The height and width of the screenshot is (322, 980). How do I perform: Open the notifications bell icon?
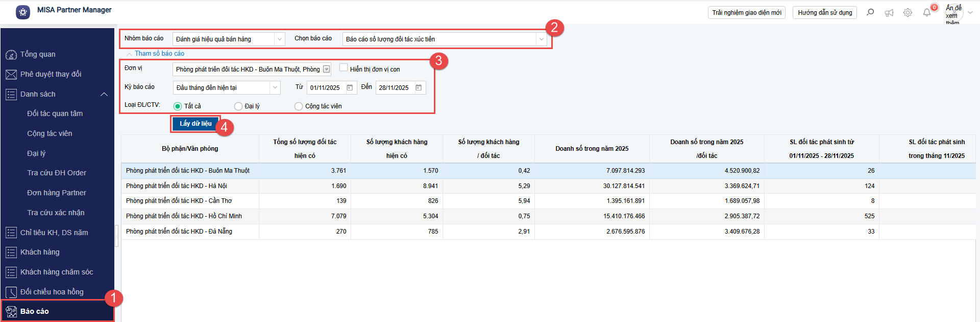[x=927, y=13]
